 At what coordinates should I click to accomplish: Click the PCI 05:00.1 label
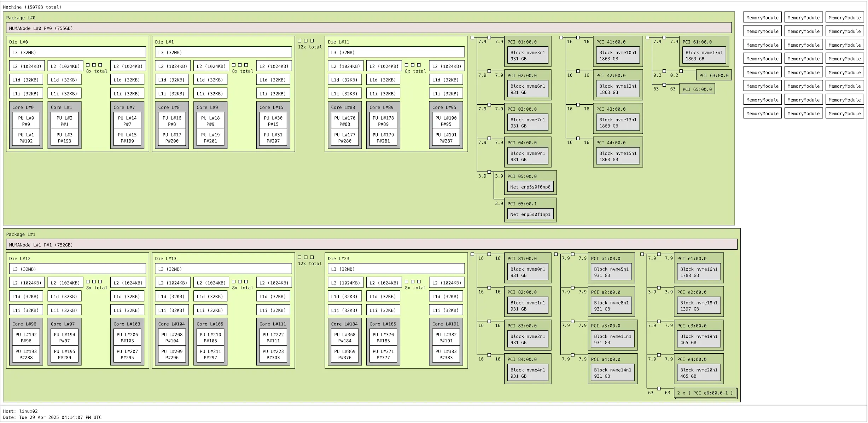click(522, 204)
